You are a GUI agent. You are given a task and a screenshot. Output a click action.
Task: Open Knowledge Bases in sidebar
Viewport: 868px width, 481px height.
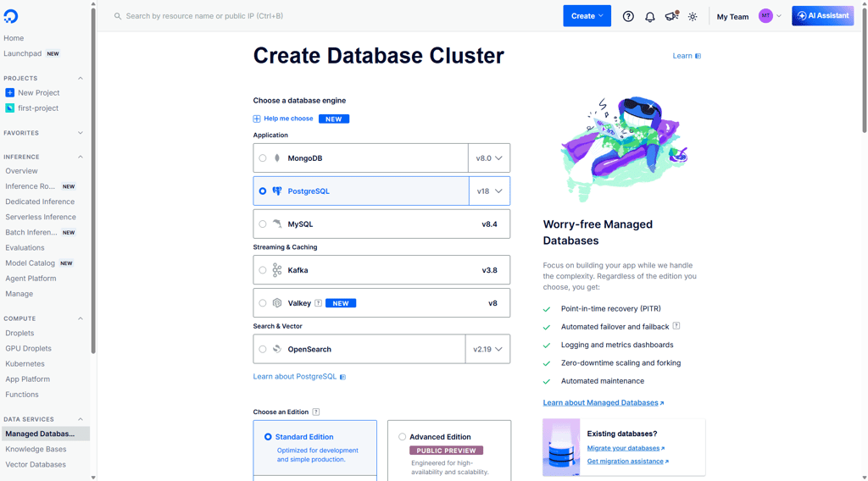point(36,450)
